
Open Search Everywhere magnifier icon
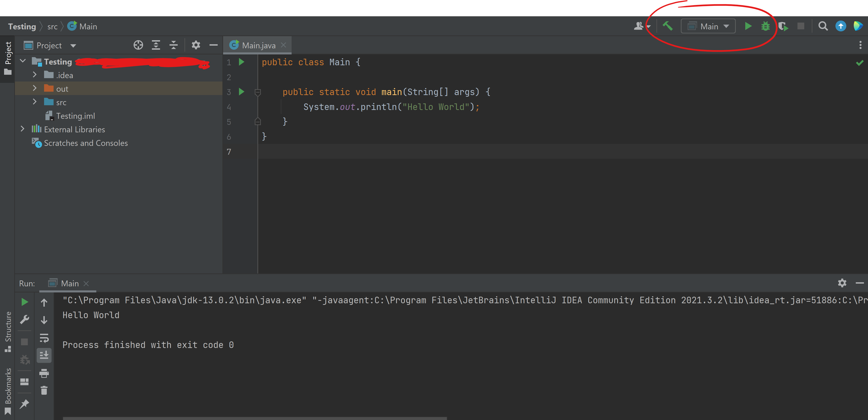point(823,26)
